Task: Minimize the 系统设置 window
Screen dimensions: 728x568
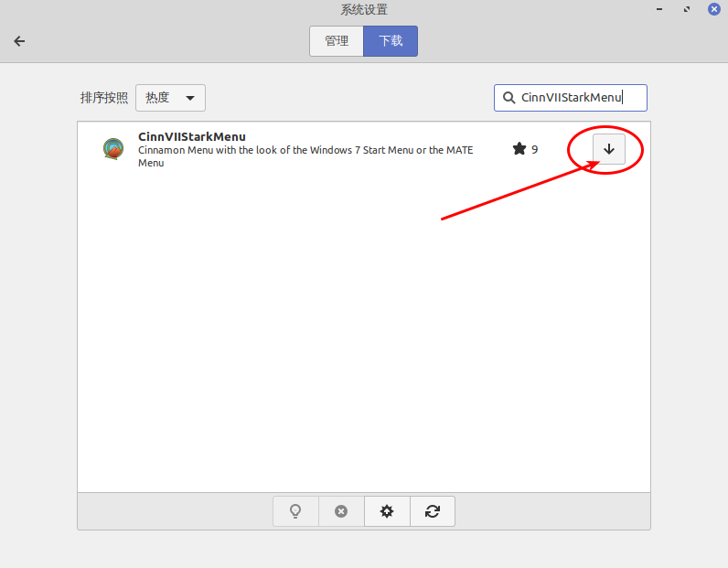Action: point(659,9)
